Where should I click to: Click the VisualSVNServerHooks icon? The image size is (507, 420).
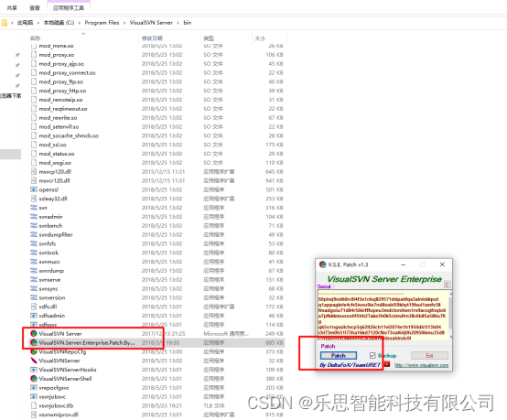34,370
